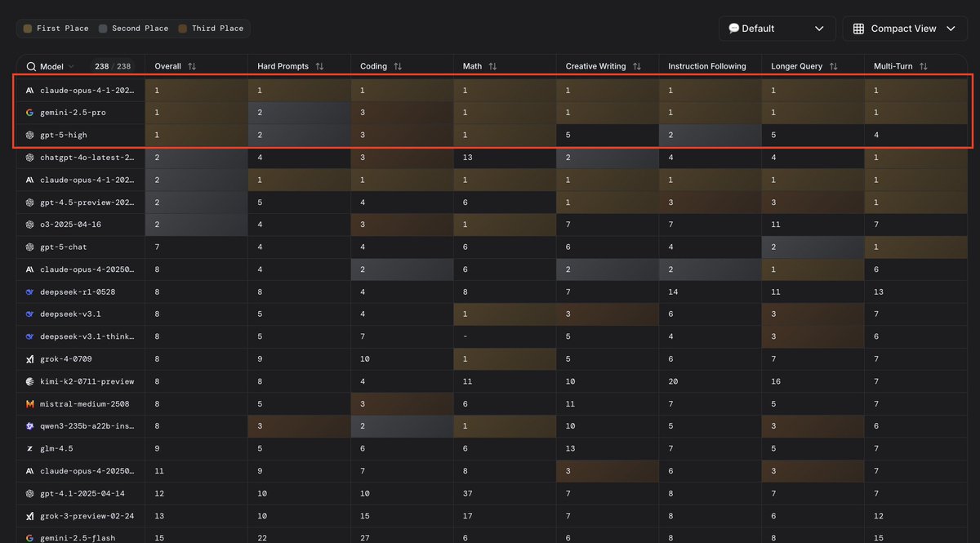Viewport: 980px width, 543px height.
Task: Click the Instruction Following column header
Action: [x=707, y=66]
